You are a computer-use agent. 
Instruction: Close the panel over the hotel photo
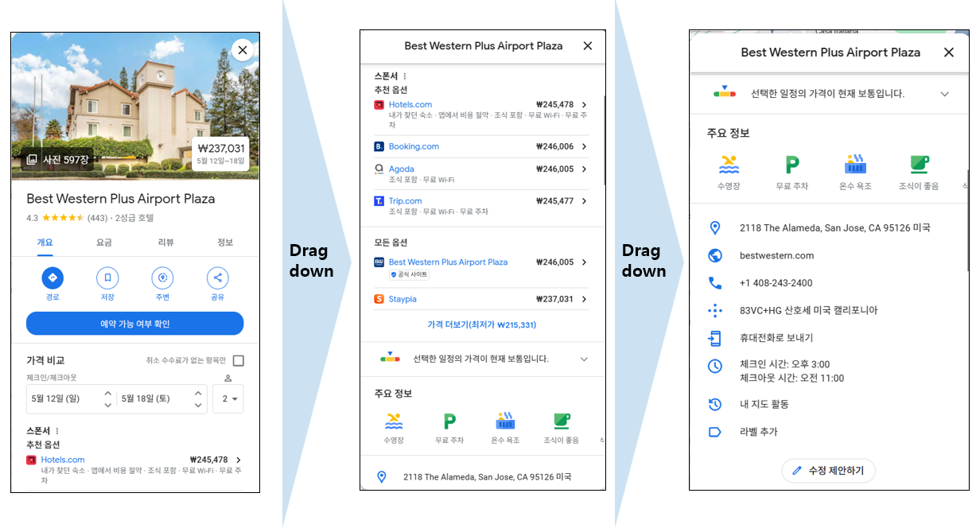[243, 50]
